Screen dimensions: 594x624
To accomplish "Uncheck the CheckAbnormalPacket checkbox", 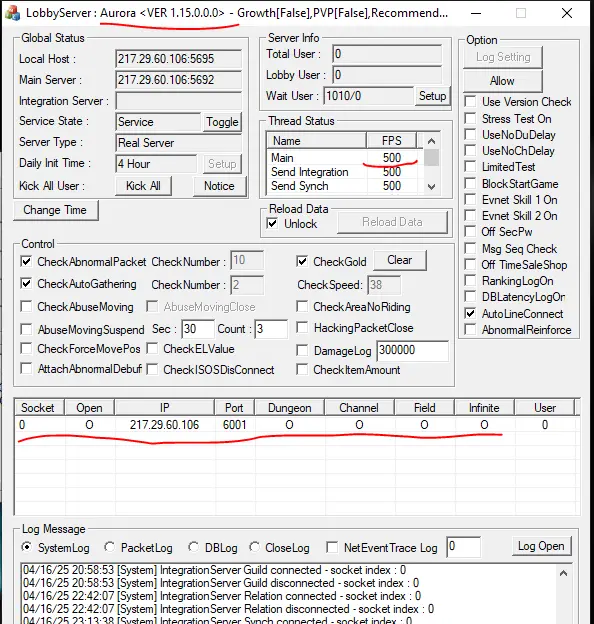I will pos(26,261).
